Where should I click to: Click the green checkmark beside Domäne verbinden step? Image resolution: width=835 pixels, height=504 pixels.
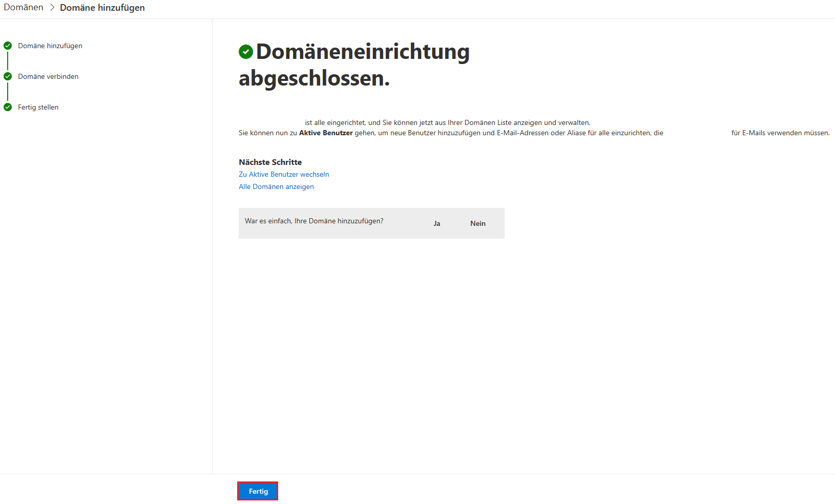pos(8,76)
